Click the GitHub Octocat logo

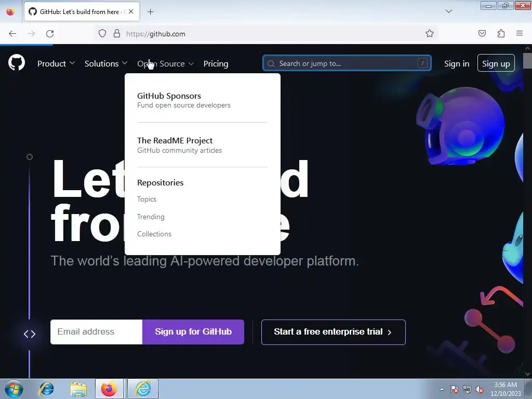pos(17,63)
